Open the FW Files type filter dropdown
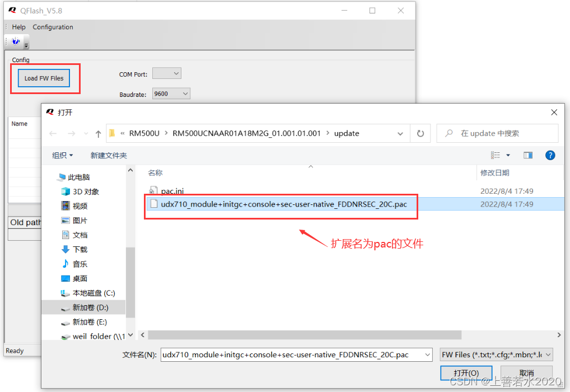The height and width of the screenshot is (392, 570). (497, 354)
